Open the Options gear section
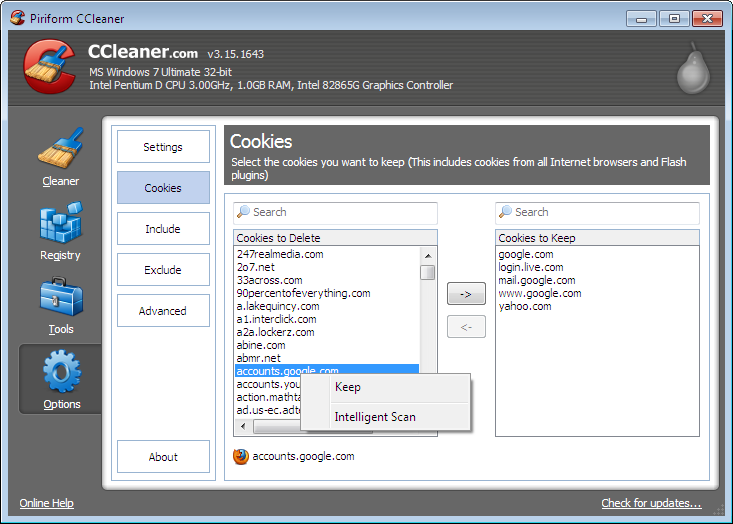Screen dimensions: 733x524 coord(61,380)
